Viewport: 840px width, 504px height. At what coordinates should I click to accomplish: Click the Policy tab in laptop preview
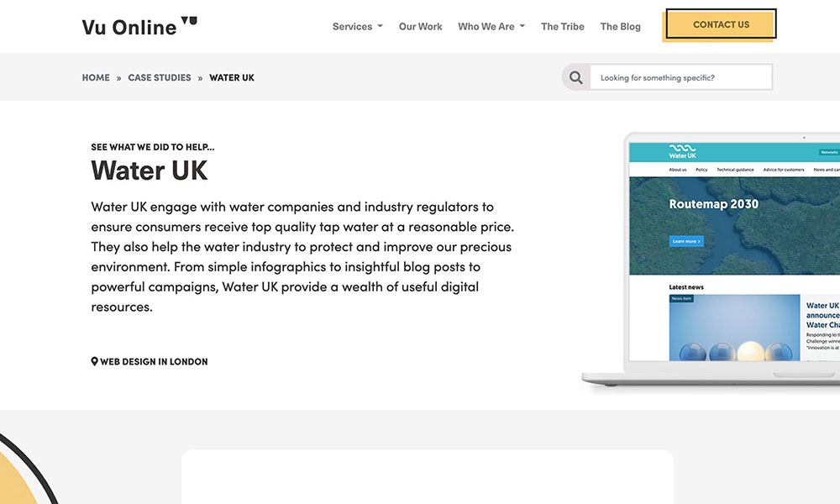[701, 170]
